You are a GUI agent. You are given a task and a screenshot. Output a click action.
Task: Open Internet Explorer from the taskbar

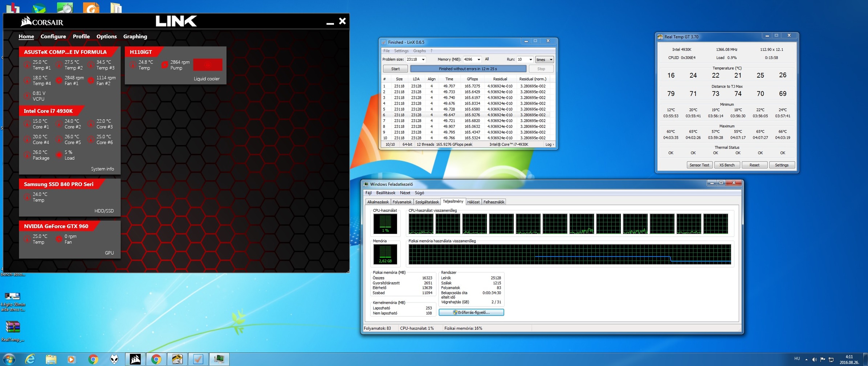pyautogui.click(x=30, y=359)
